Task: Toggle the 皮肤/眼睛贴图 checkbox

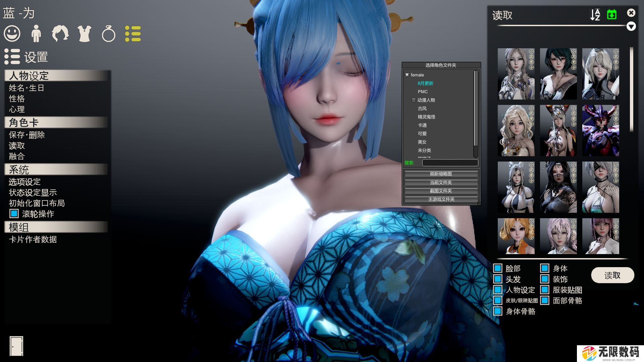Action: coord(498,300)
